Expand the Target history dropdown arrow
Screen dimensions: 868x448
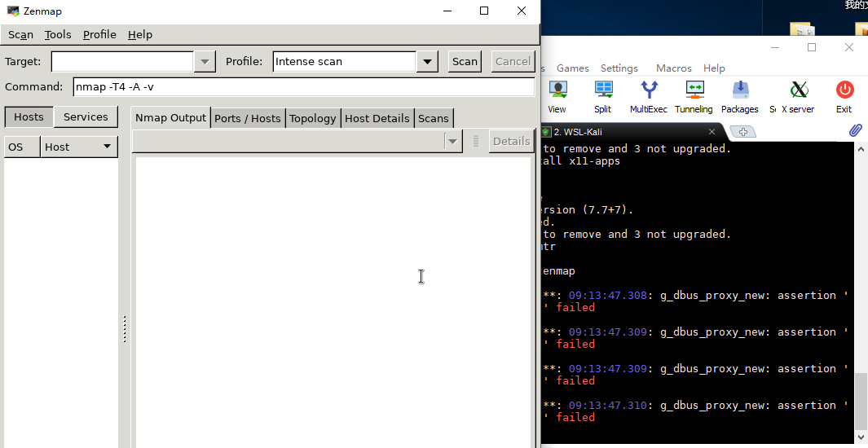tap(205, 61)
